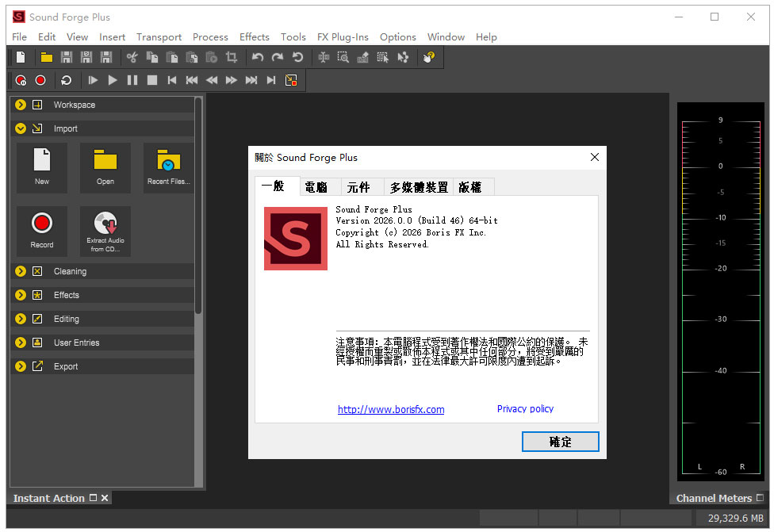Click the New tile in Import
The image size is (774, 532).
coord(42,168)
